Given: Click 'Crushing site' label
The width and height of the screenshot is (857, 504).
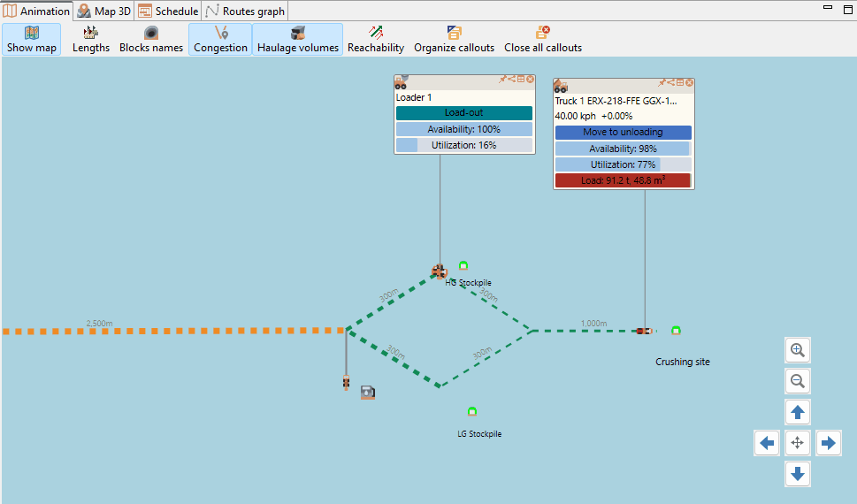Looking at the screenshot, I should click(683, 362).
